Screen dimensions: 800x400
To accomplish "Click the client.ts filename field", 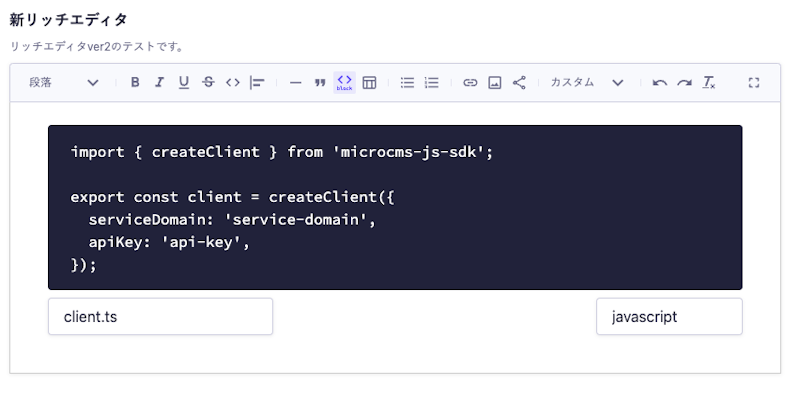I will pyautogui.click(x=161, y=316).
